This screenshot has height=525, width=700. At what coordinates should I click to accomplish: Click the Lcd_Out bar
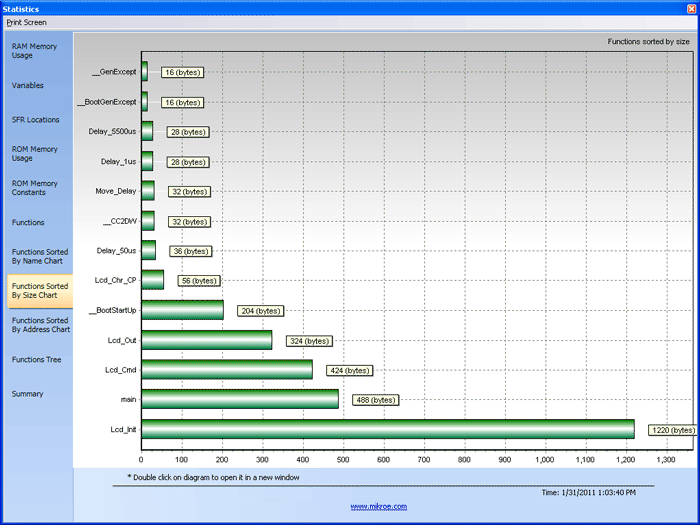tap(207, 340)
